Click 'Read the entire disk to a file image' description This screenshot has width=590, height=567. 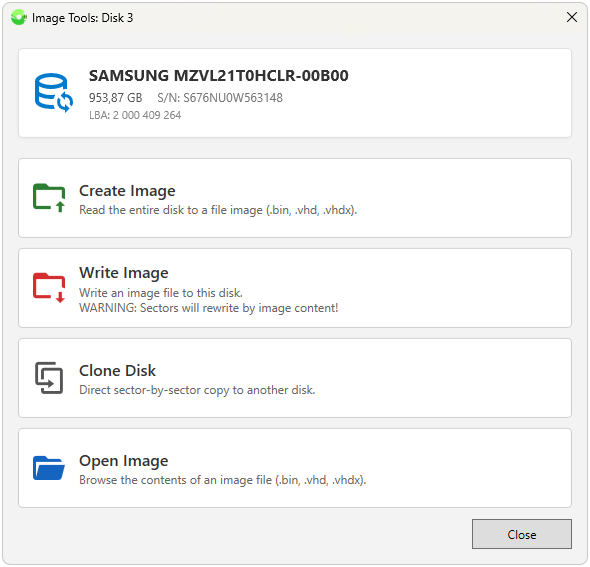point(218,210)
